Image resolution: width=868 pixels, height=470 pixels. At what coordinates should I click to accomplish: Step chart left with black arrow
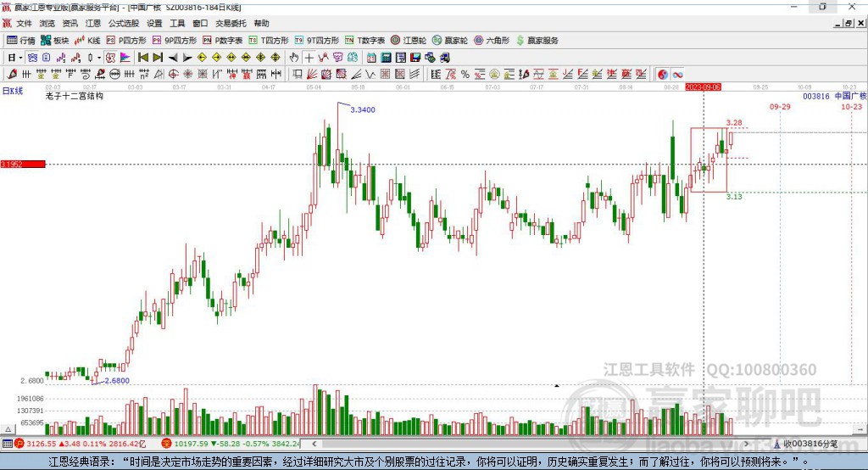point(173,58)
